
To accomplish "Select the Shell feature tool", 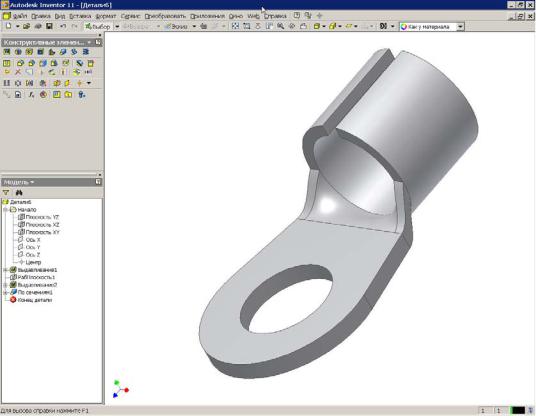I will coord(41,52).
